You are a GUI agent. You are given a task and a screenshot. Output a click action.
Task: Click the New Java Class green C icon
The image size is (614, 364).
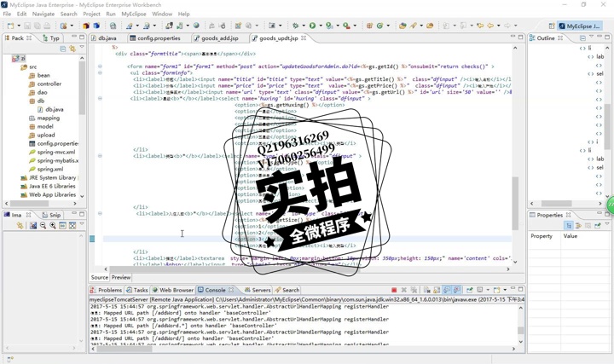coord(379,26)
